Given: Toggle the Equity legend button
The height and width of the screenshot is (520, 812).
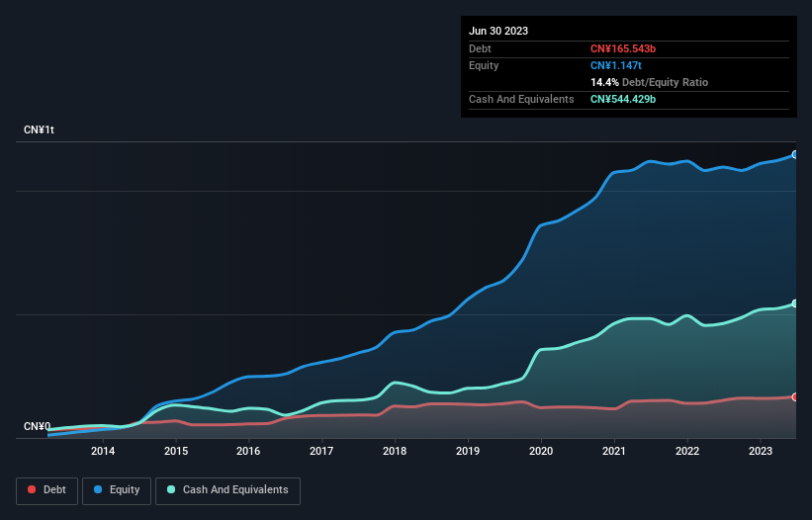Looking at the screenshot, I should point(117,490).
